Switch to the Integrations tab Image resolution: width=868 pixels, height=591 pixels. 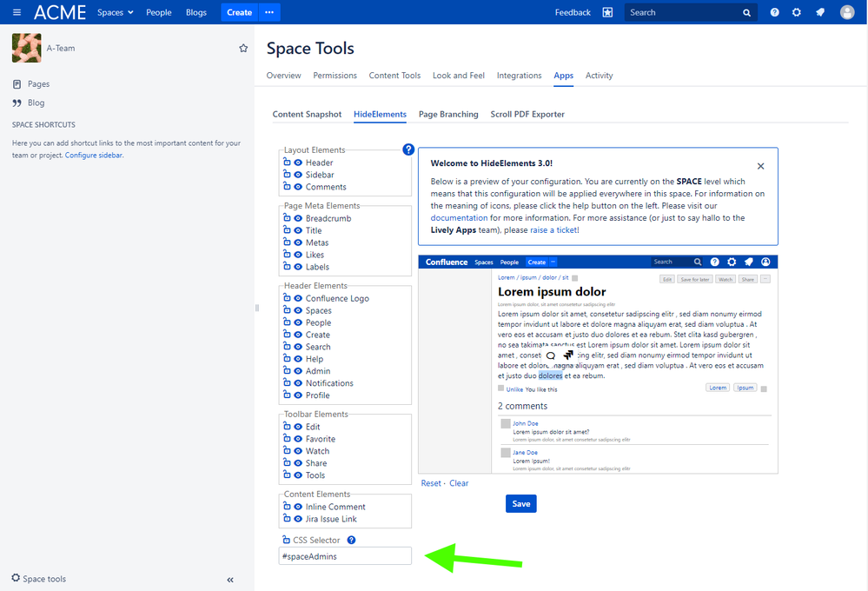[x=520, y=76]
